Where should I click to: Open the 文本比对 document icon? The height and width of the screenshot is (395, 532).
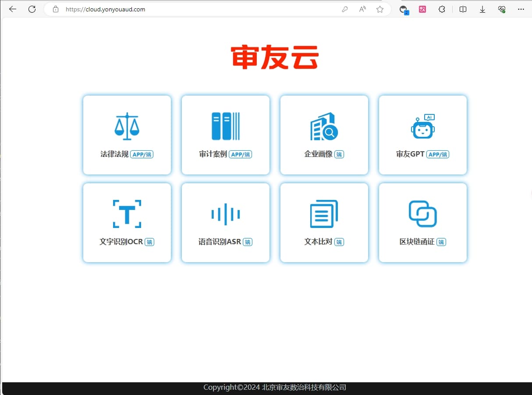(x=324, y=214)
